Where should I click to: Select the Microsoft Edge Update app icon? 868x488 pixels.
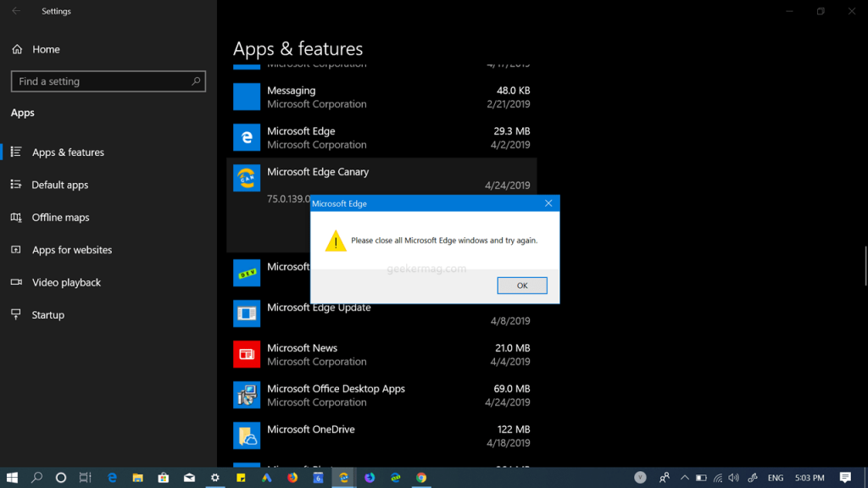(247, 313)
